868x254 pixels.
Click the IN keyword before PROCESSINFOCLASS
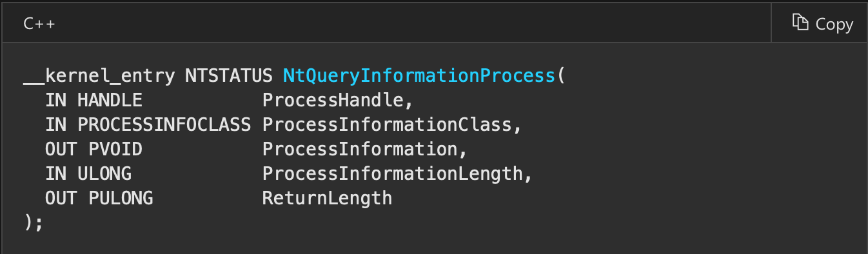(55, 125)
